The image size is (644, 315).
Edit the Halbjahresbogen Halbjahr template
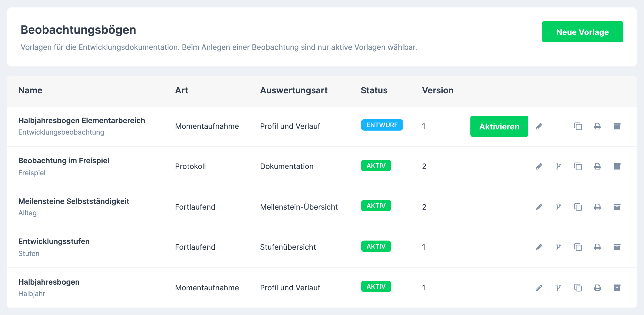[x=539, y=288]
